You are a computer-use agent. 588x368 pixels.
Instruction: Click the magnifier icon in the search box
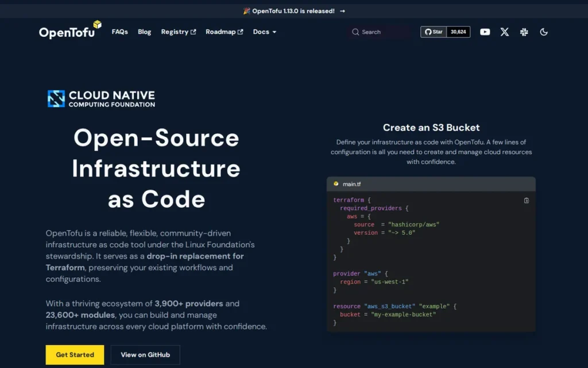click(x=355, y=32)
